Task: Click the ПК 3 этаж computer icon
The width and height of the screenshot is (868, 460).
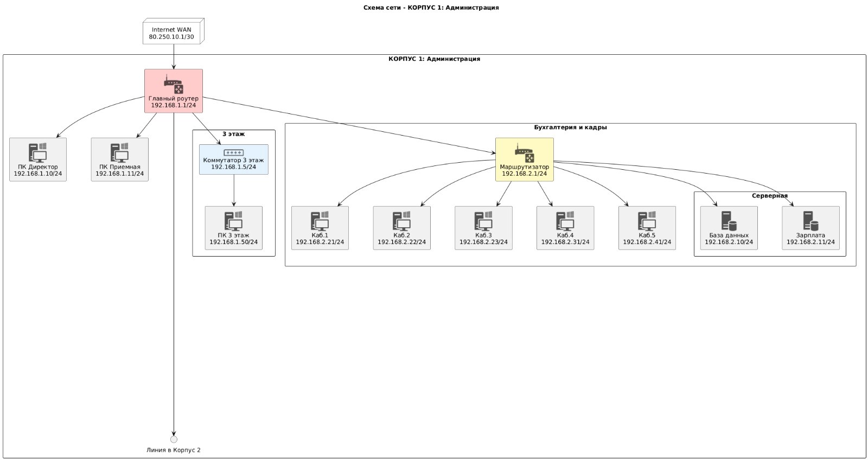Action: [x=233, y=221]
